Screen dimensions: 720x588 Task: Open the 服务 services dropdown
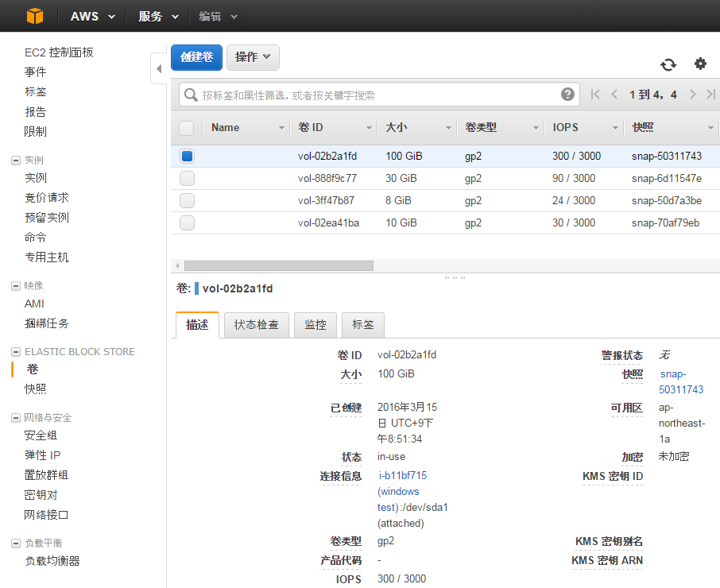158,17
